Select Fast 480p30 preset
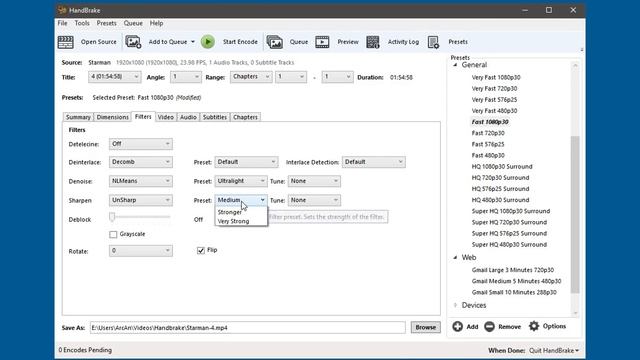The height and width of the screenshot is (360, 640). (x=488, y=156)
